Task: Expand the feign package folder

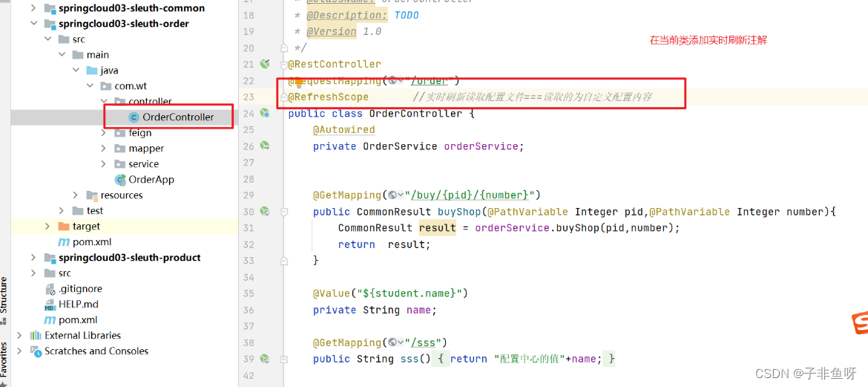Action: tap(104, 133)
